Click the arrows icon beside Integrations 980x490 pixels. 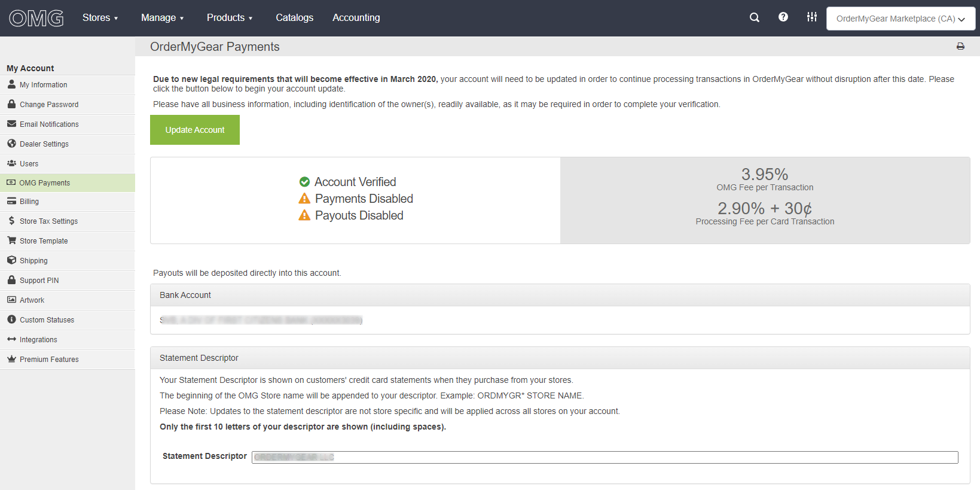pyautogui.click(x=11, y=339)
